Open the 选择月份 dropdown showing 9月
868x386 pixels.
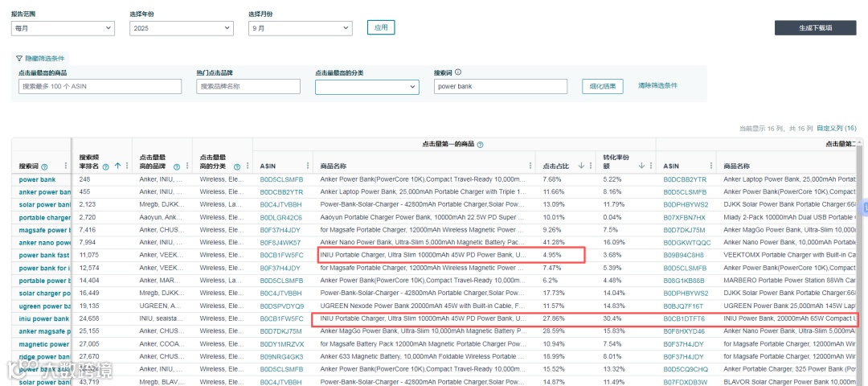pyautogui.click(x=301, y=28)
